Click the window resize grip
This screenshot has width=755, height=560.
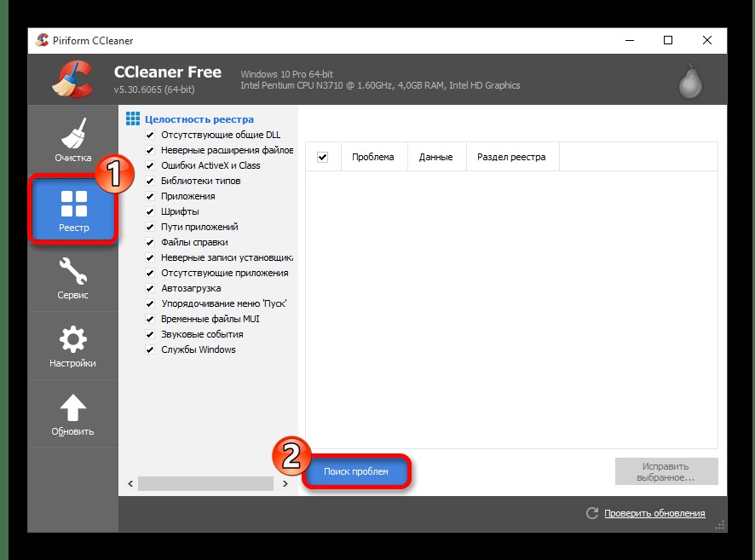point(720,525)
